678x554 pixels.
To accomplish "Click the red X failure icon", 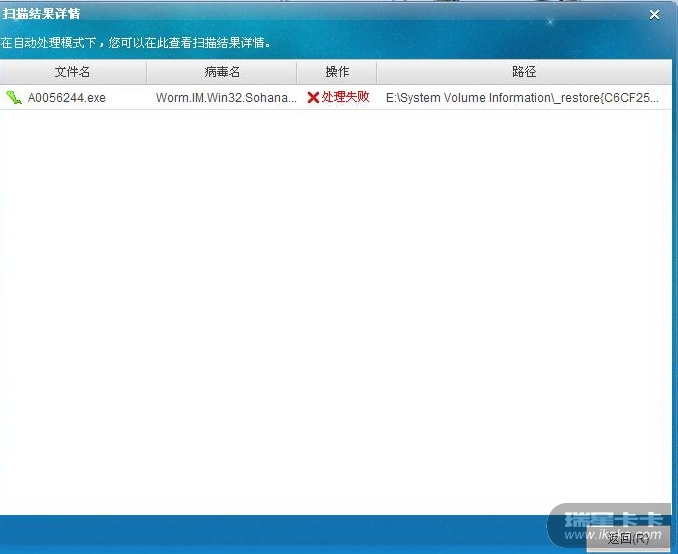I will click(313, 98).
